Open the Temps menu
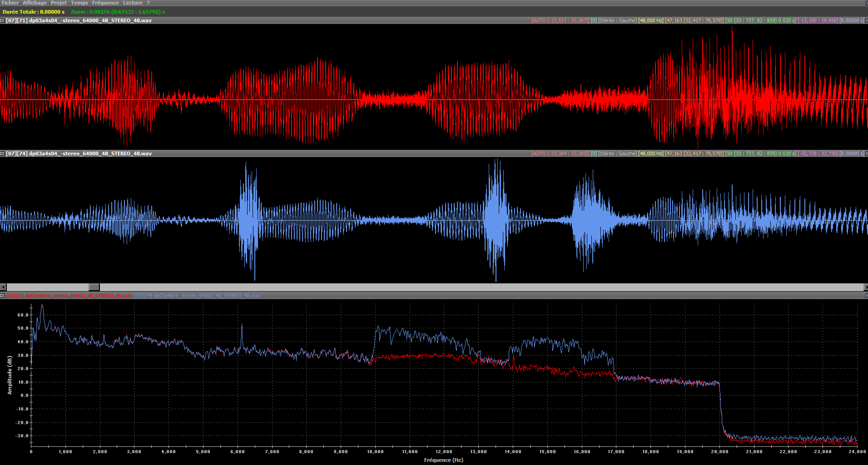Screen dimensions: 868x465 click(79, 3)
